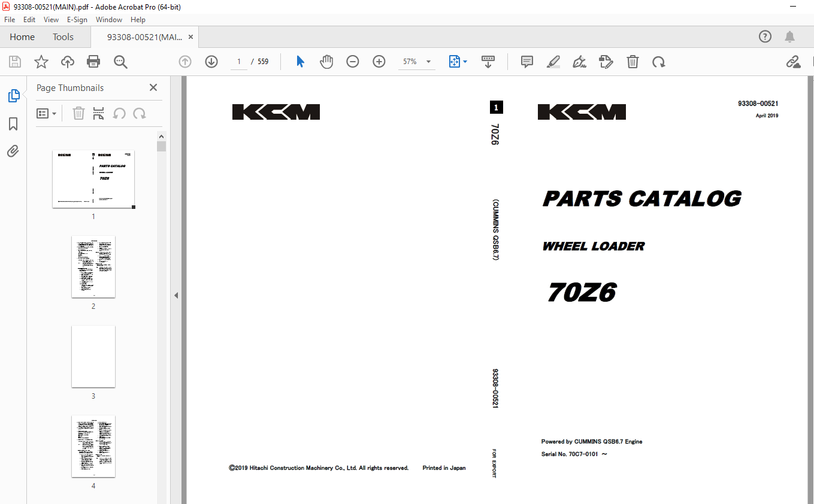Viewport: 814px width, 504px height.
Task: Switch to the Home tab
Action: (x=22, y=37)
